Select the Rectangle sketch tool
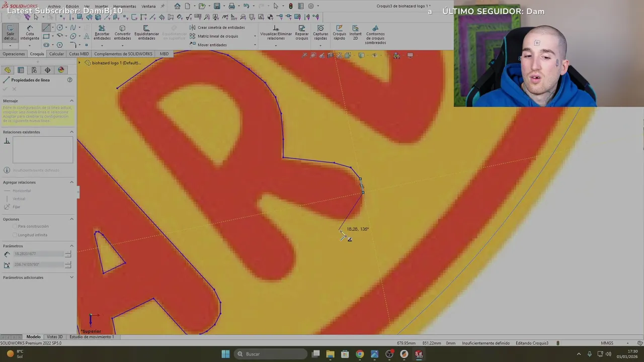This screenshot has width=644, height=362. pos(46,36)
